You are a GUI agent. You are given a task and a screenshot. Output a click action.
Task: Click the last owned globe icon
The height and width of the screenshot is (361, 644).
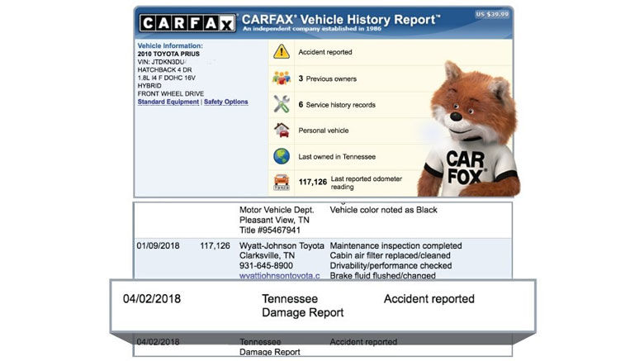[282, 157]
